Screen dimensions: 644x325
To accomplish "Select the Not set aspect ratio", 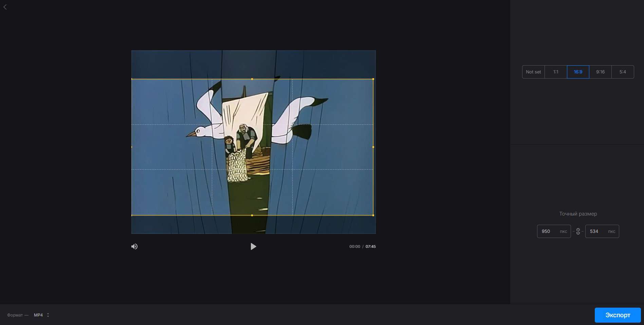I will pyautogui.click(x=533, y=72).
